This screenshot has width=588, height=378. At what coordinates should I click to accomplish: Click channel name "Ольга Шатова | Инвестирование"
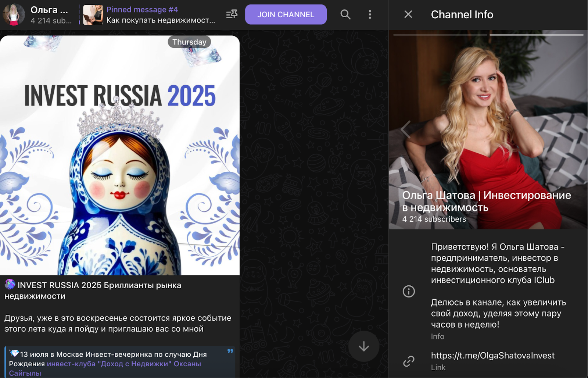(487, 195)
